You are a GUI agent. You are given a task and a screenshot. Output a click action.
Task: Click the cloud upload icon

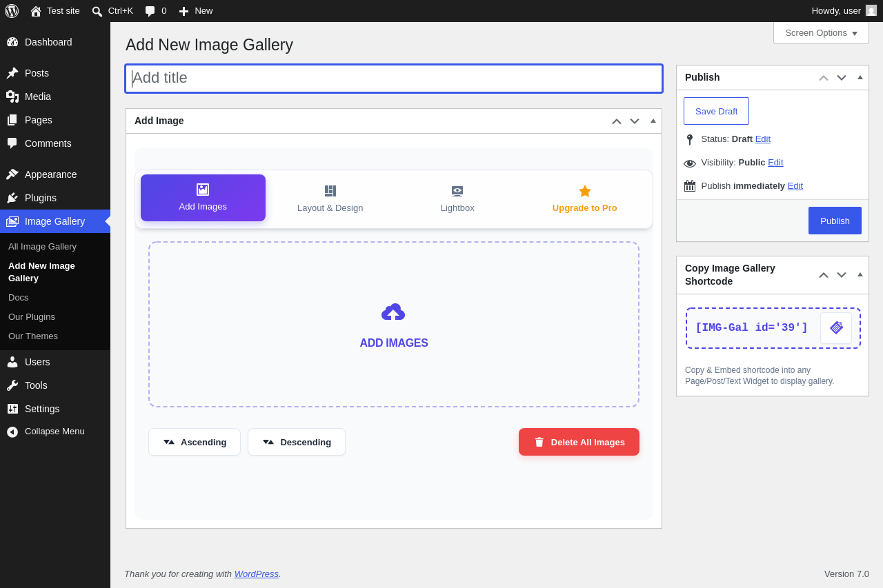click(393, 312)
